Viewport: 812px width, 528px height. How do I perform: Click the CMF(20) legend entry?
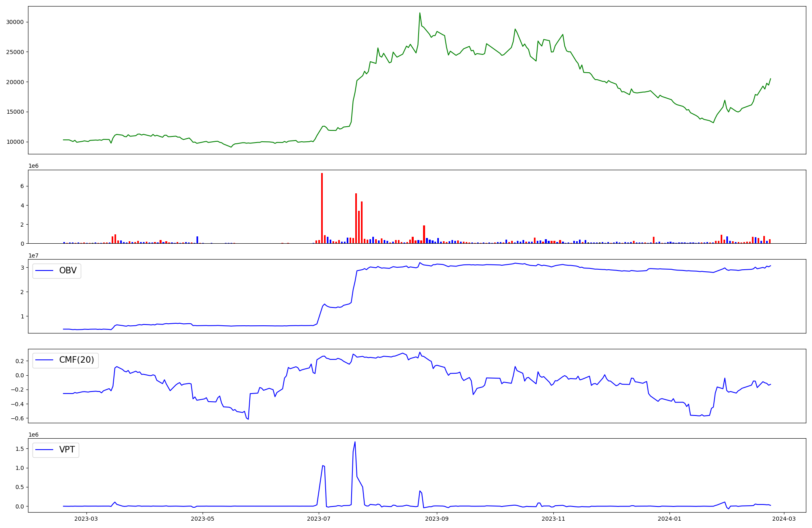pos(76,360)
